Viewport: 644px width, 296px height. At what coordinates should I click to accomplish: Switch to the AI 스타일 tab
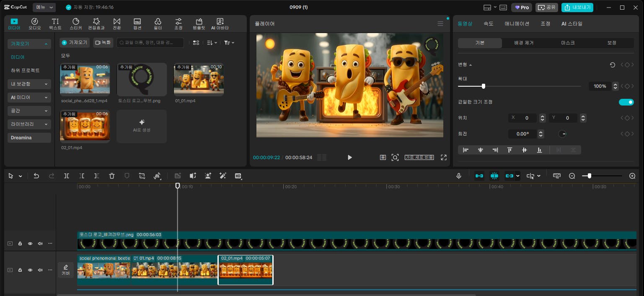(572, 24)
